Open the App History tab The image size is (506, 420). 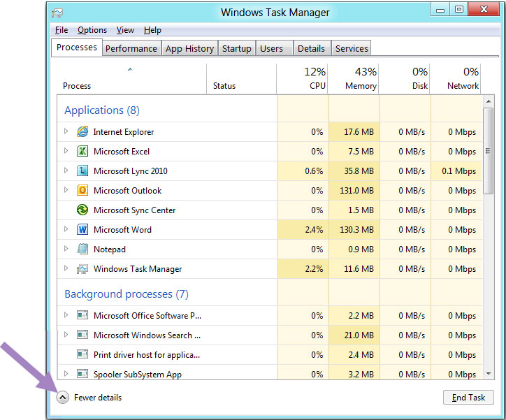(x=189, y=48)
